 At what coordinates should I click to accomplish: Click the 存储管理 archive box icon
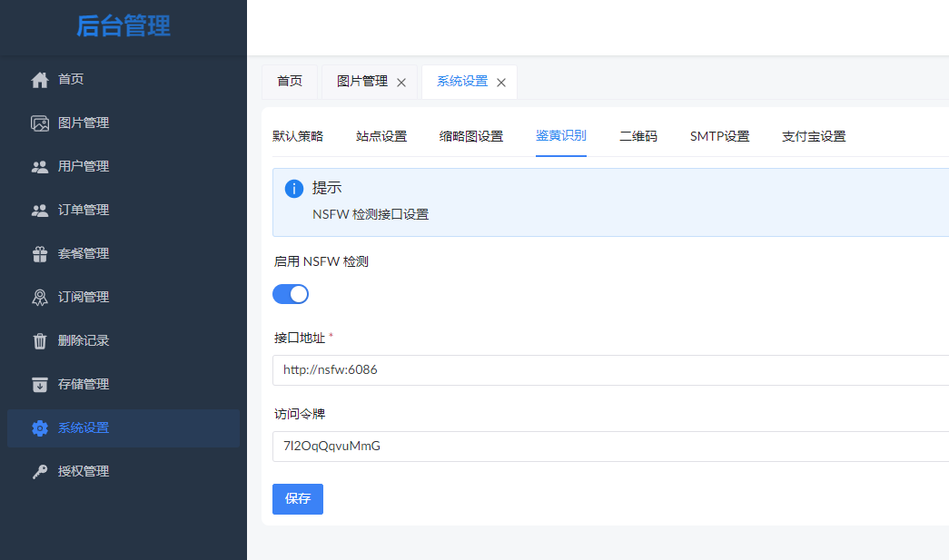pyautogui.click(x=40, y=385)
